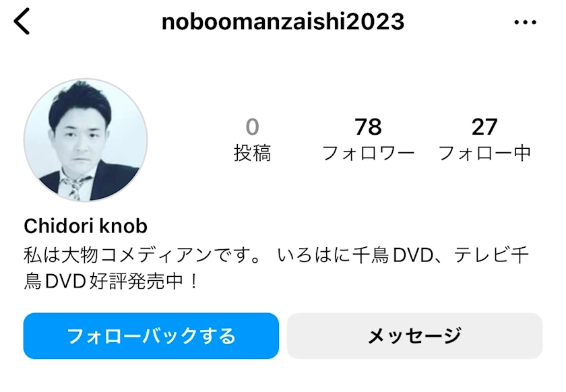The image size is (566, 392).
Task: Tap the メッセージ button
Action: click(414, 335)
